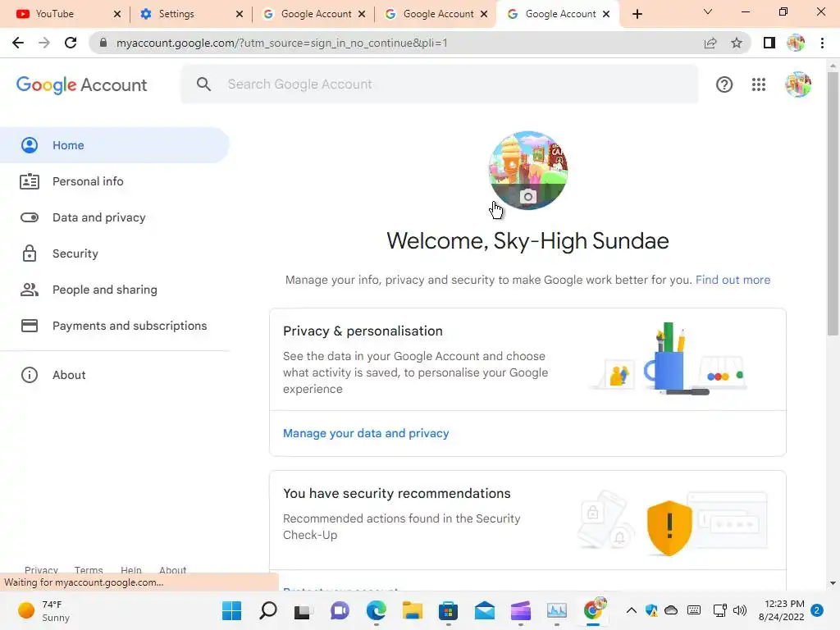The width and height of the screenshot is (840, 630).
Task: Open Windows taskbar search
Action: tap(268, 610)
